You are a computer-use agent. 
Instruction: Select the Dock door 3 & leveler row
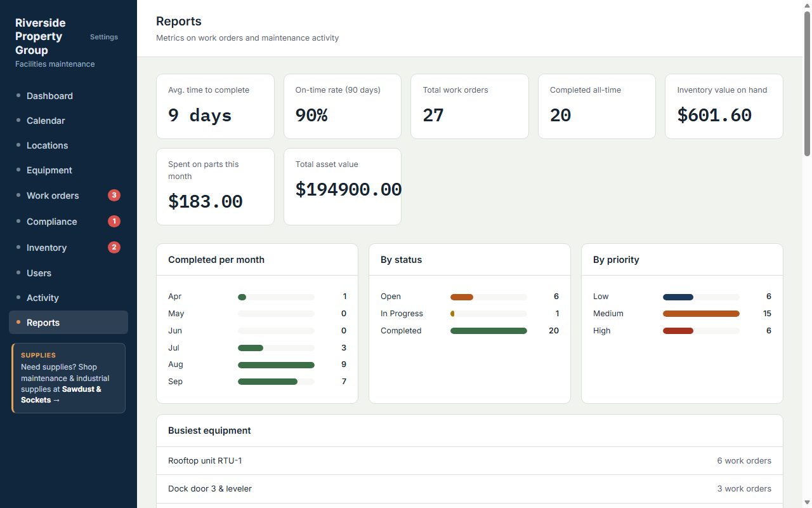point(469,489)
